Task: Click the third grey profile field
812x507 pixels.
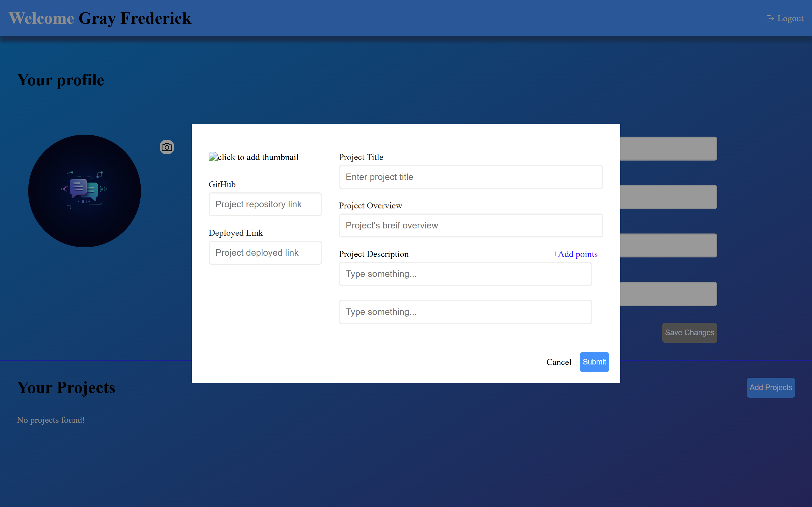Action: (668, 245)
